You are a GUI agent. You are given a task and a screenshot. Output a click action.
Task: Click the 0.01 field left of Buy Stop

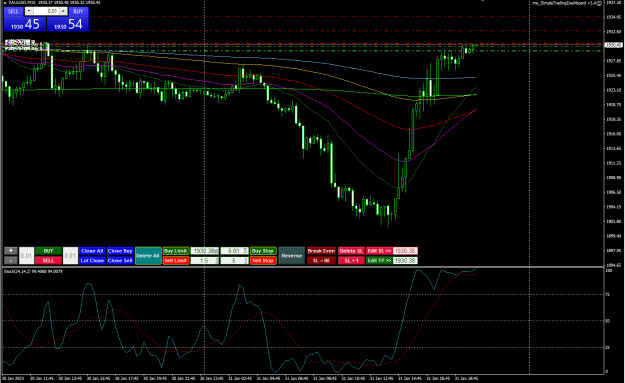click(x=234, y=251)
